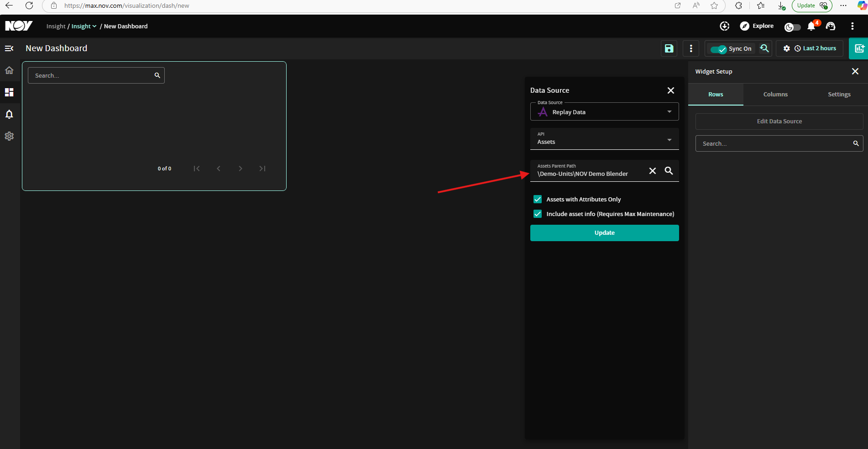The width and height of the screenshot is (868, 449).
Task: Click widget search magnifier icon
Action: (157, 75)
